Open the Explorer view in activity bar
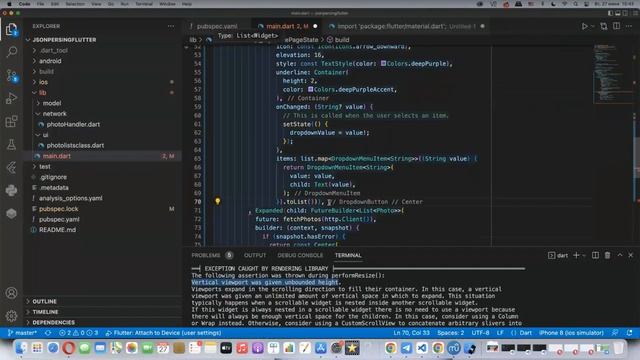640x360 pixels. (11, 29)
